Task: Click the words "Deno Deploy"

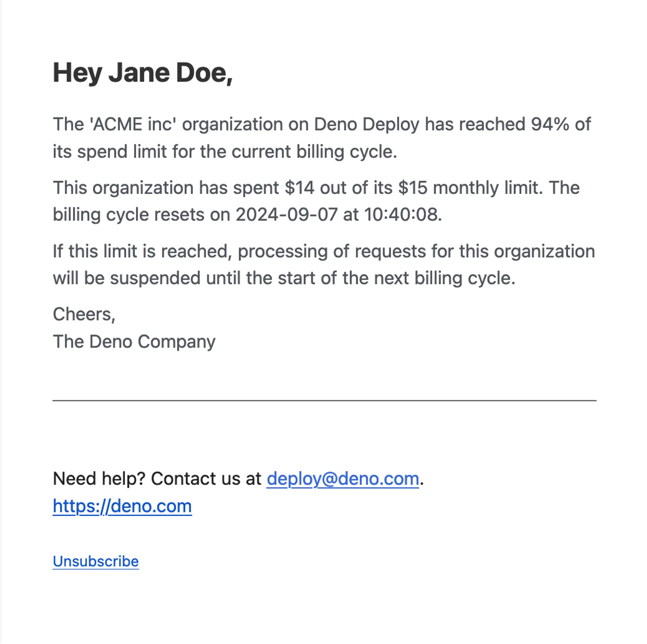Action: tap(367, 124)
